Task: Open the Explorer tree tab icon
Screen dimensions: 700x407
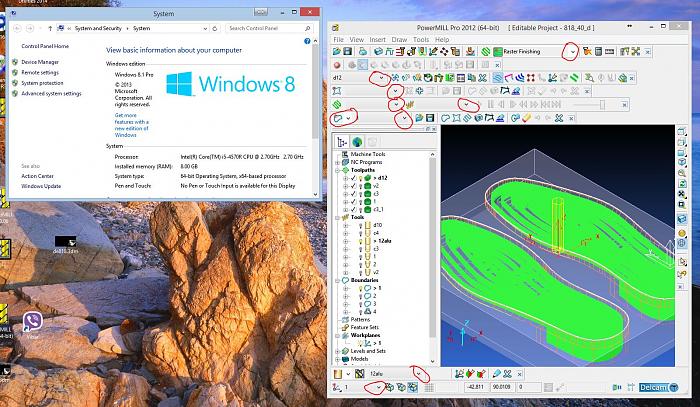Action: click(x=342, y=142)
